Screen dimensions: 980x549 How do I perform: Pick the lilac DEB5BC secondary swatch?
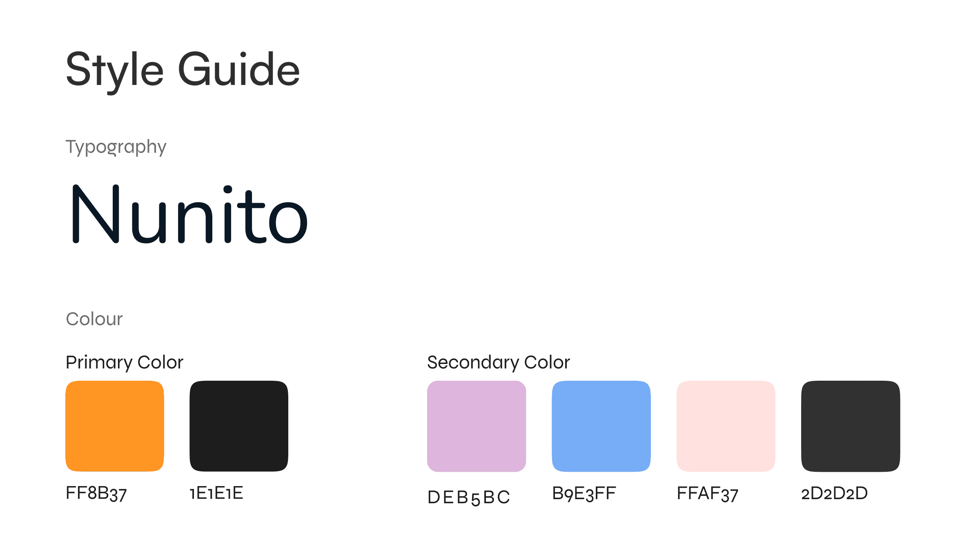(477, 426)
